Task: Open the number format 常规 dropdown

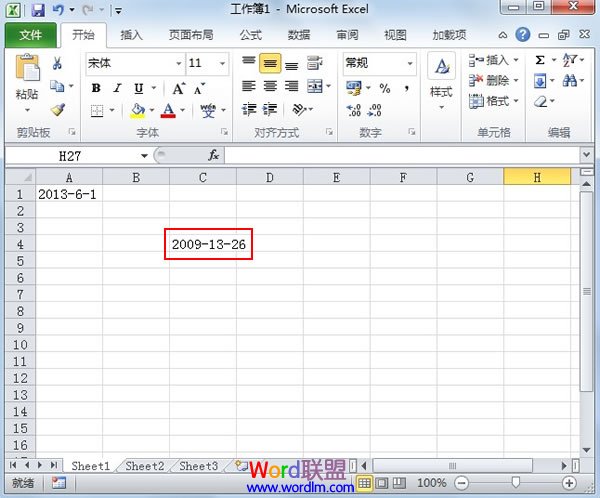Action: click(410, 63)
